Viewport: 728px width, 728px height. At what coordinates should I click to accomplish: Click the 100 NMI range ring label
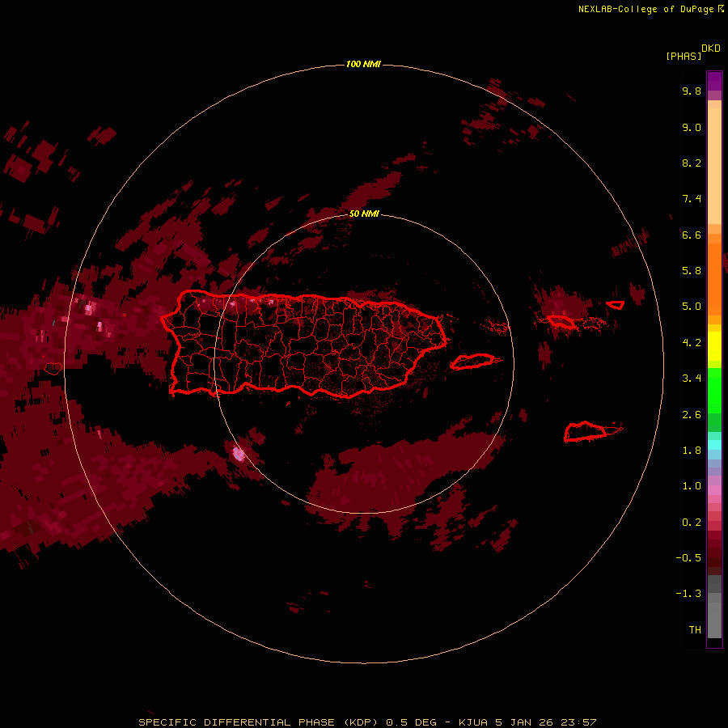(x=363, y=64)
